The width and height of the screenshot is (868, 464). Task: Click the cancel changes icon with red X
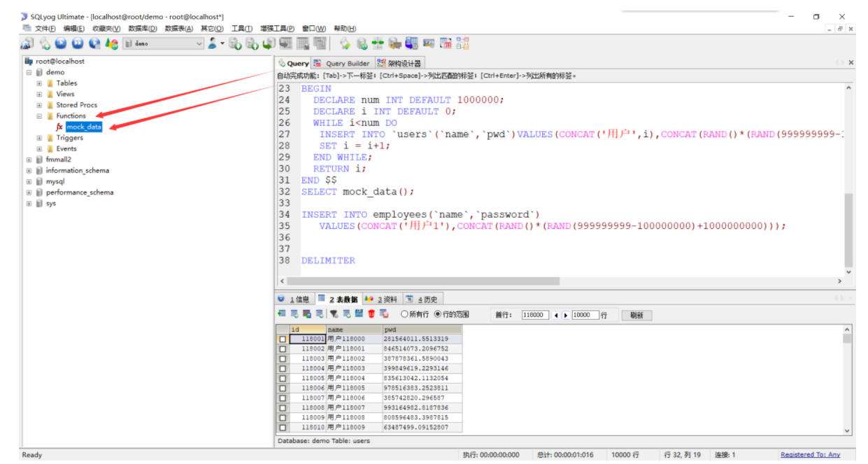[x=384, y=314]
